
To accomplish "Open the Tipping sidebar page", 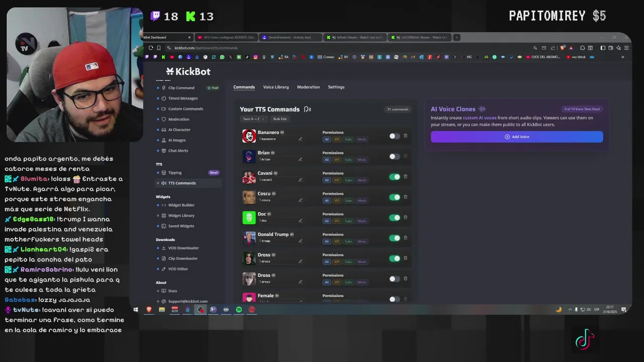I will pyautogui.click(x=175, y=173).
